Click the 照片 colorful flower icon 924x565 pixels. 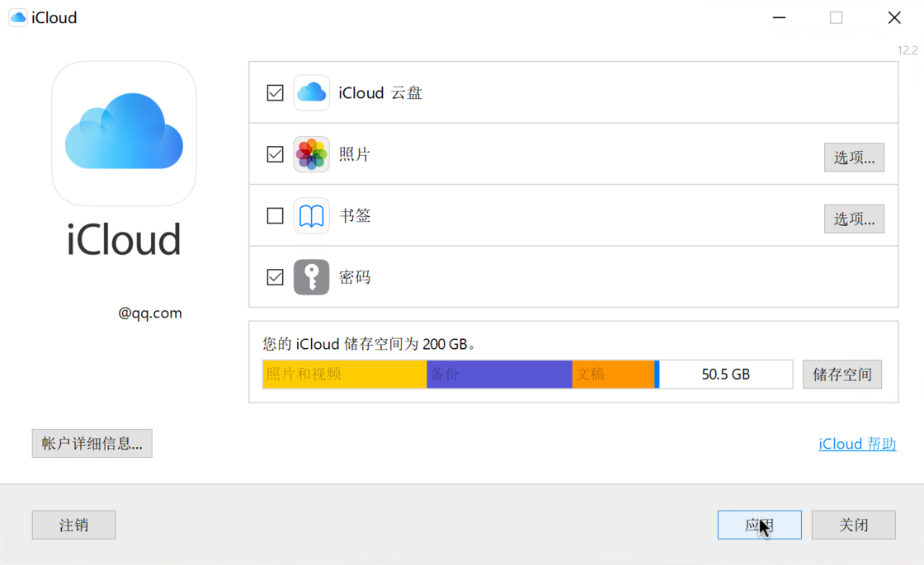(x=311, y=154)
